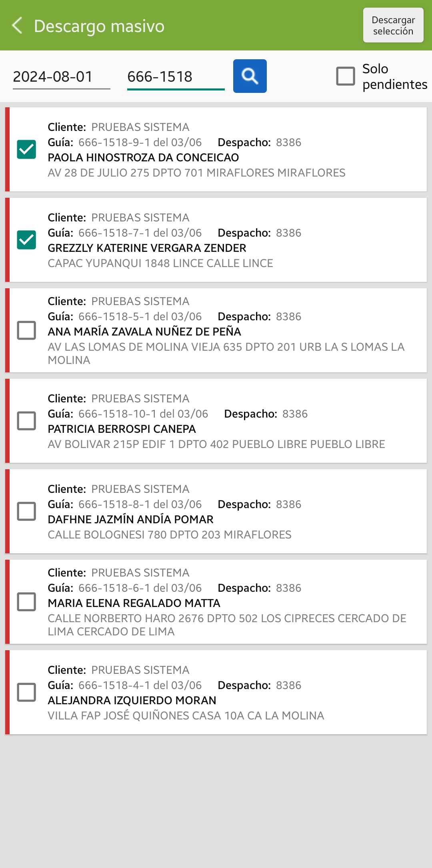Enable the Solo pendientes checkbox
The height and width of the screenshot is (868, 432).
346,76
